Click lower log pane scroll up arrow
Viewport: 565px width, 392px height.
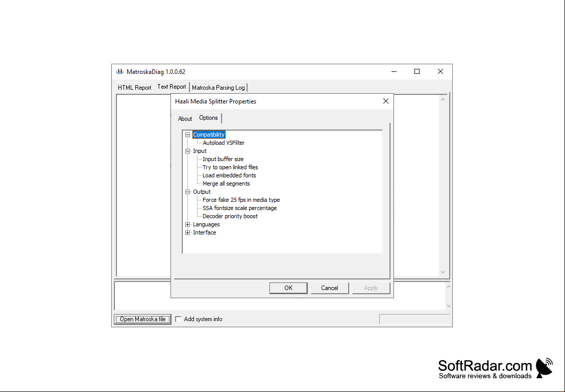point(448,287)
